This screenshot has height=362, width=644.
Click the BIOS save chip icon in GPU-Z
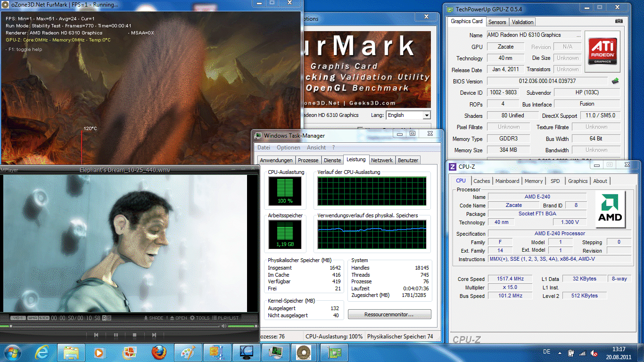click(x=615, y=81)
